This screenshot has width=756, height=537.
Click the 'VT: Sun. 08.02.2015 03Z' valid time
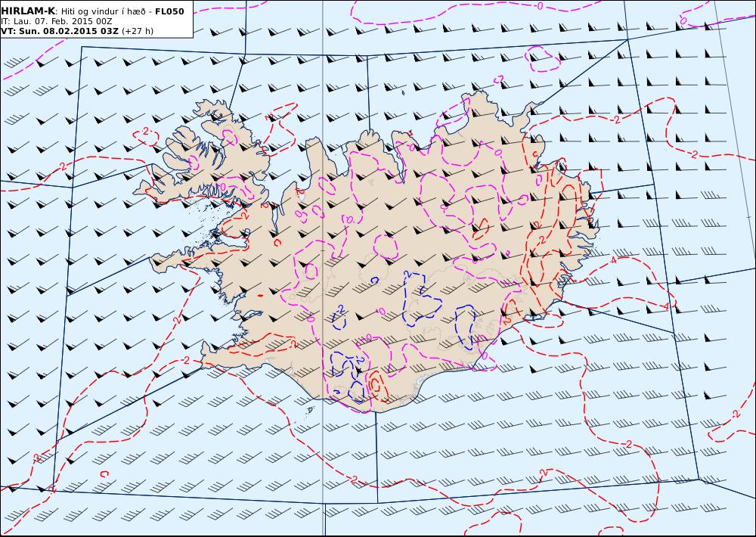(60, 31)
